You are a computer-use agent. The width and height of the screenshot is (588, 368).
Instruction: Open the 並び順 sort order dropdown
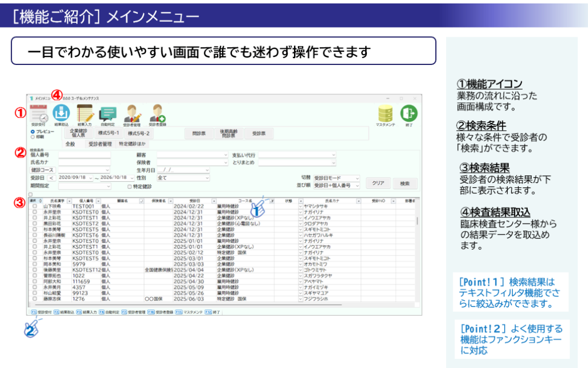336,186
